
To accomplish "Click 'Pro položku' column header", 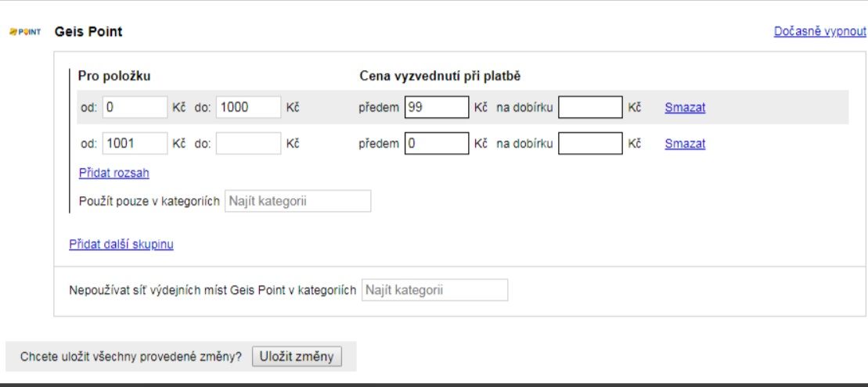I will coord(114,77).
